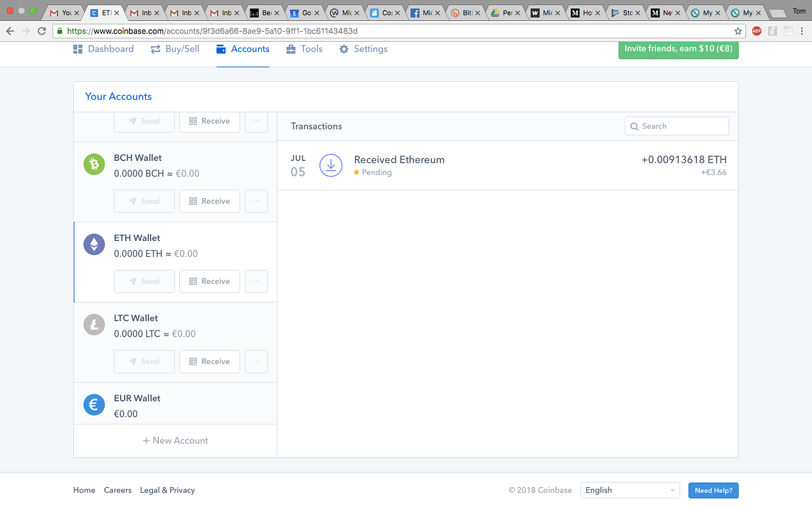Open Coinbase Settings
Screen dimensions: 812x508
pos(363,49)
